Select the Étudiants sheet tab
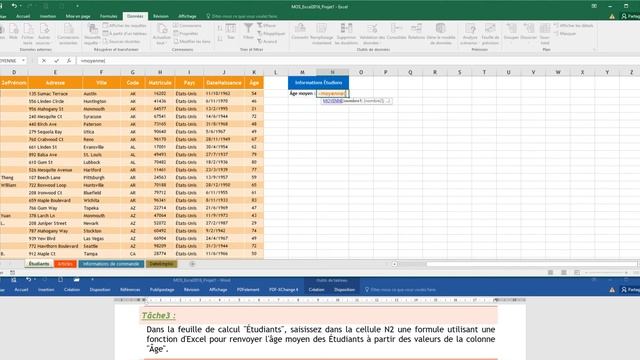This screenshot has height=360, width=640. pos(39,264)
